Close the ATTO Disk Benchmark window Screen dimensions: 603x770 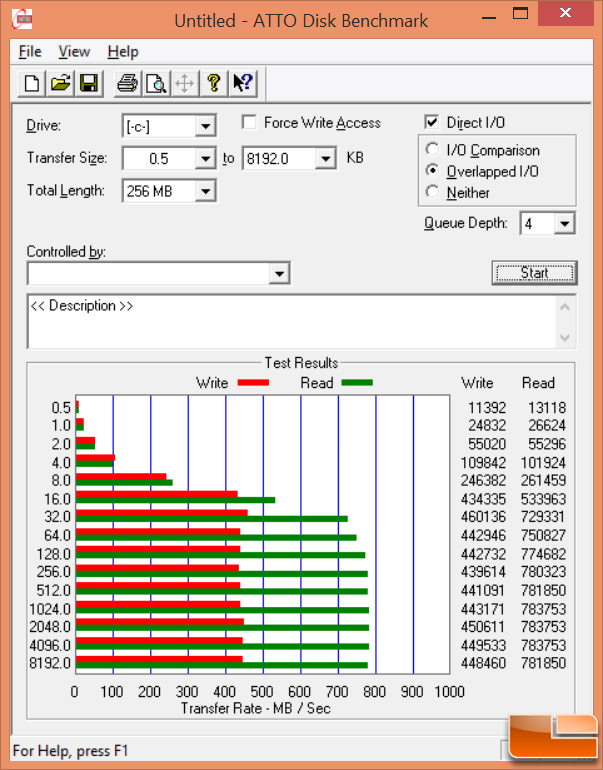(x=565, y=13)
